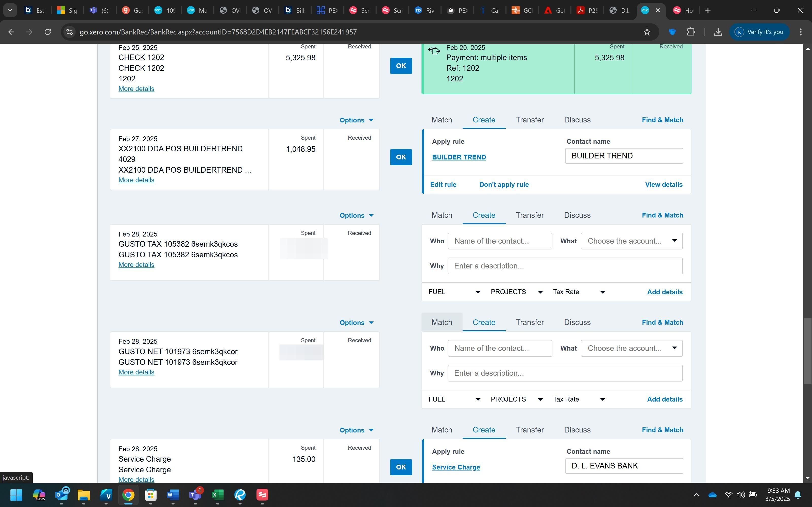This screenshot has height=507, width=812.
Task: Open Microsoft Teams in the taskbar
Action: coord(195,495)
